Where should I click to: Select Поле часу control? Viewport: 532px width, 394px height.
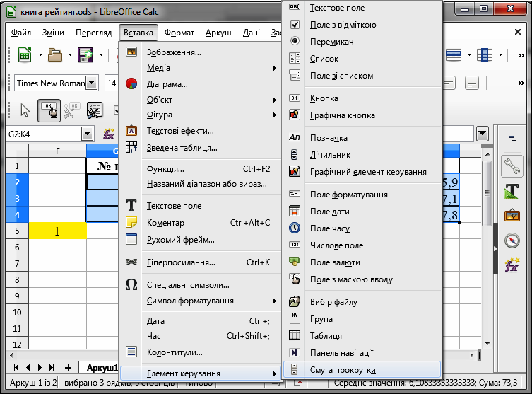pos(362,228)
